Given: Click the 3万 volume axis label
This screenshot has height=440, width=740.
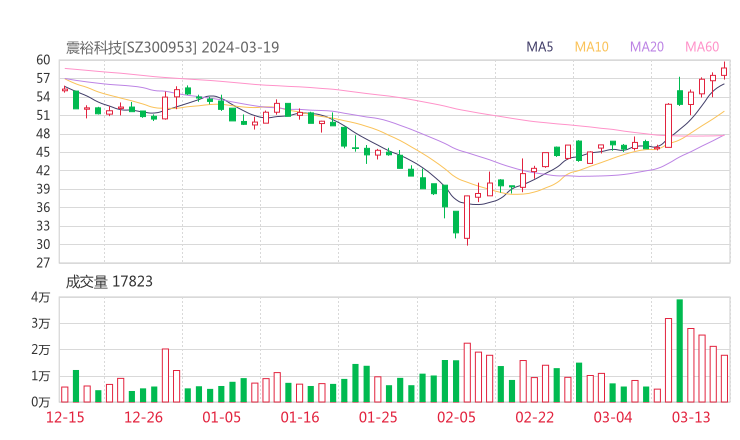Looking at the screenshot, I should pos(41,324).
